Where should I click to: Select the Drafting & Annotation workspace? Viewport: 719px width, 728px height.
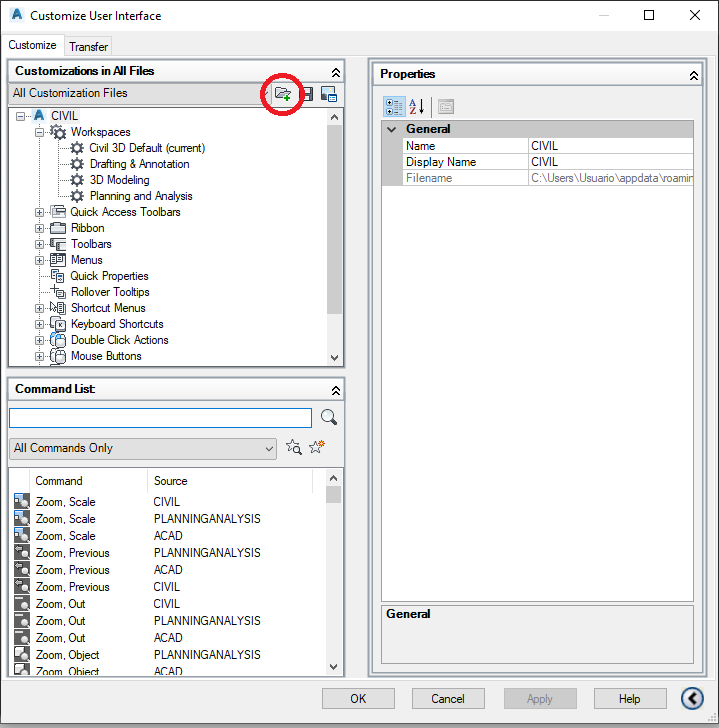coord(139,164)
